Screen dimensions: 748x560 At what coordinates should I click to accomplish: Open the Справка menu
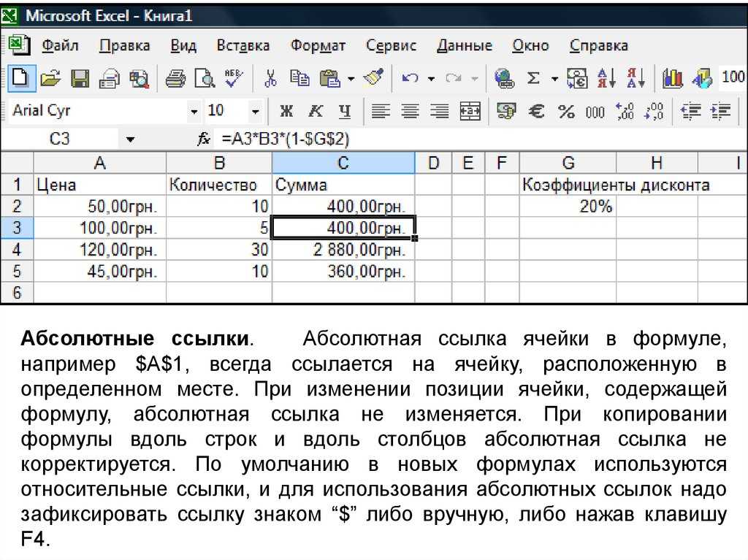[599, 45]
